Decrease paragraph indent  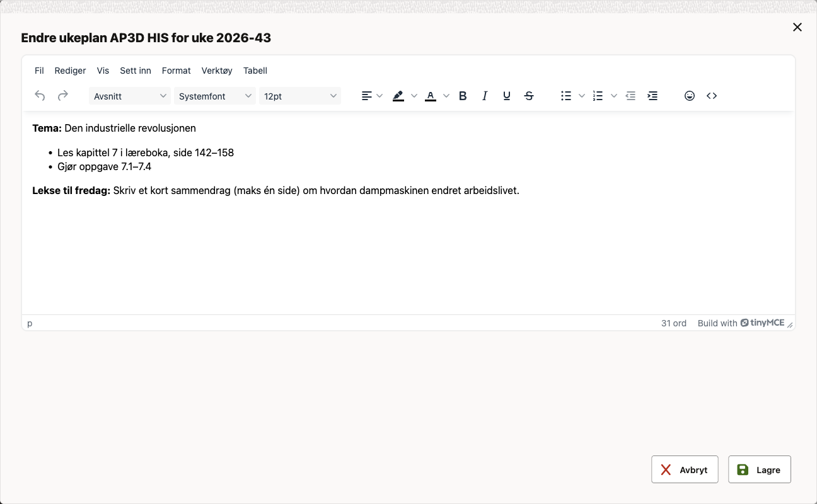click(x=630, y=96)
